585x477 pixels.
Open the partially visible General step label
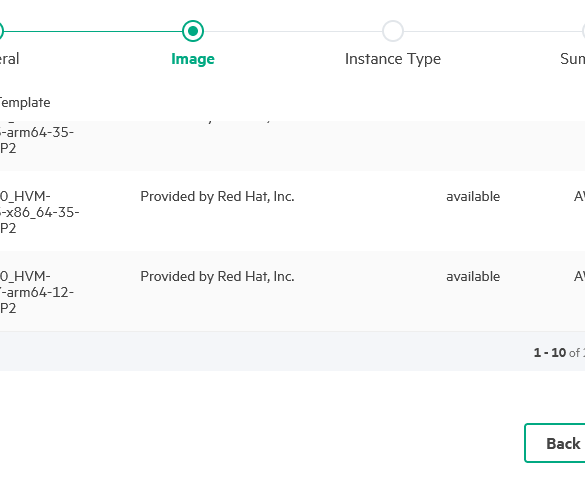(9, 59)
